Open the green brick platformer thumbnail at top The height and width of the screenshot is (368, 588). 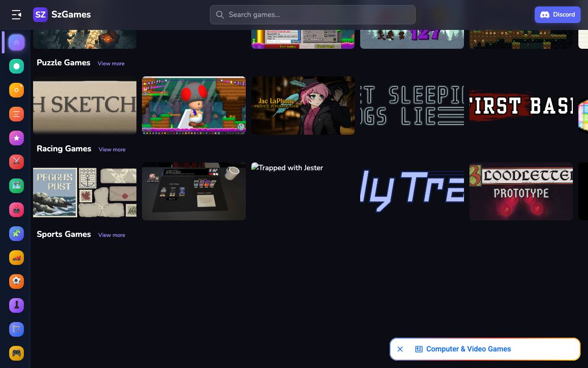point(521,39)
